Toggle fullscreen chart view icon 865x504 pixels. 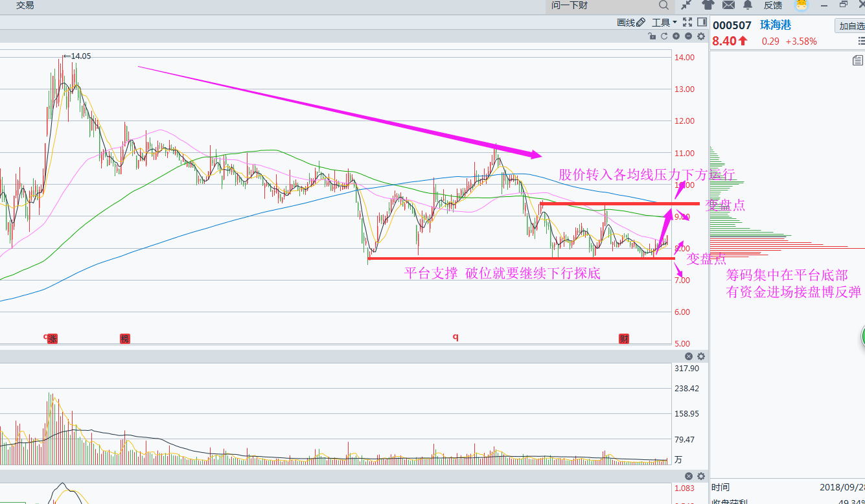click(687, 23)
